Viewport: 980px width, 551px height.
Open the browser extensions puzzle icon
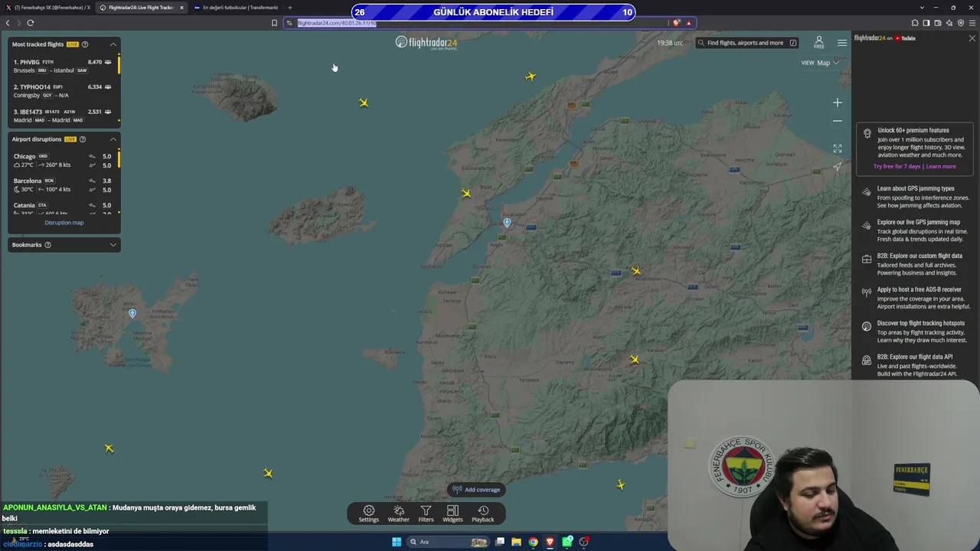point(914,23)
